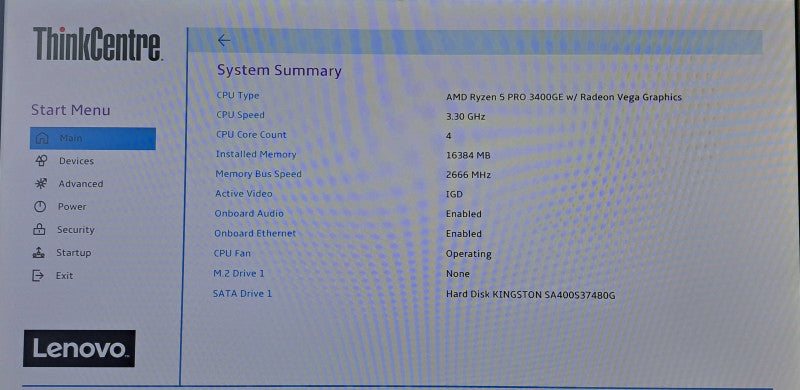Viewport: 800px width, 390px height.
Task: Click the Lenovo logo
Action: point(79,349)
